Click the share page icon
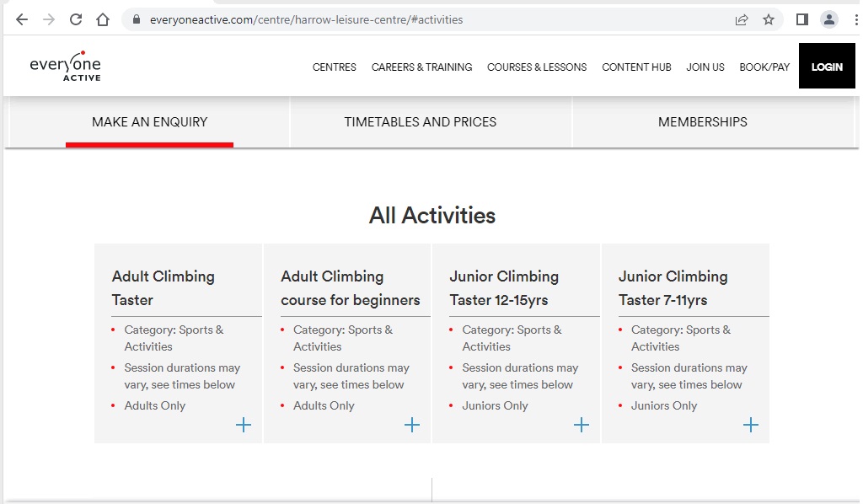Screen dimensions: 863x504 742,20
